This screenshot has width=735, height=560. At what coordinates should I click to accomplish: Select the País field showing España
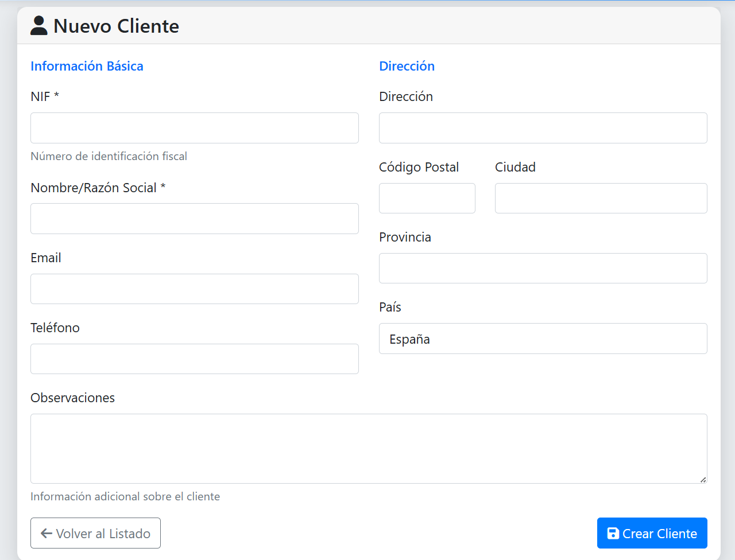pos(543,339)
